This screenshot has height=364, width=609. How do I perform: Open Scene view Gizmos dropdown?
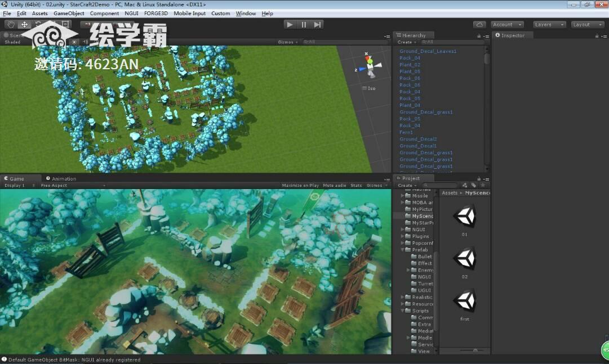pos(288,42)
